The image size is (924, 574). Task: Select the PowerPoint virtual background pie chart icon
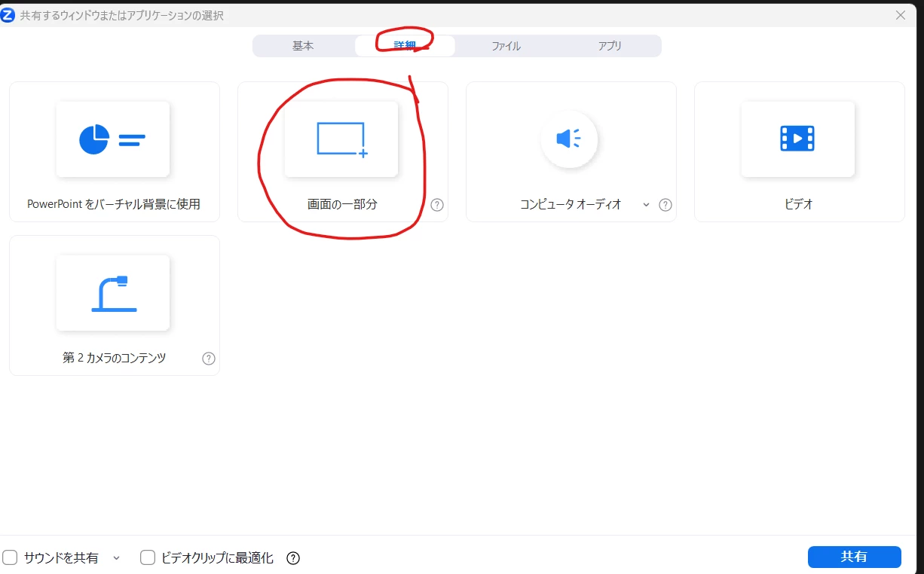point(112,139)
